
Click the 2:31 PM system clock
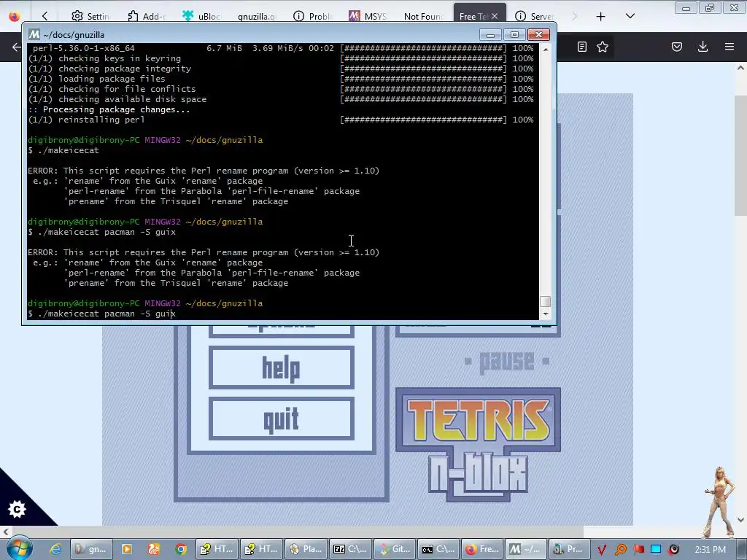pos(710,550)
